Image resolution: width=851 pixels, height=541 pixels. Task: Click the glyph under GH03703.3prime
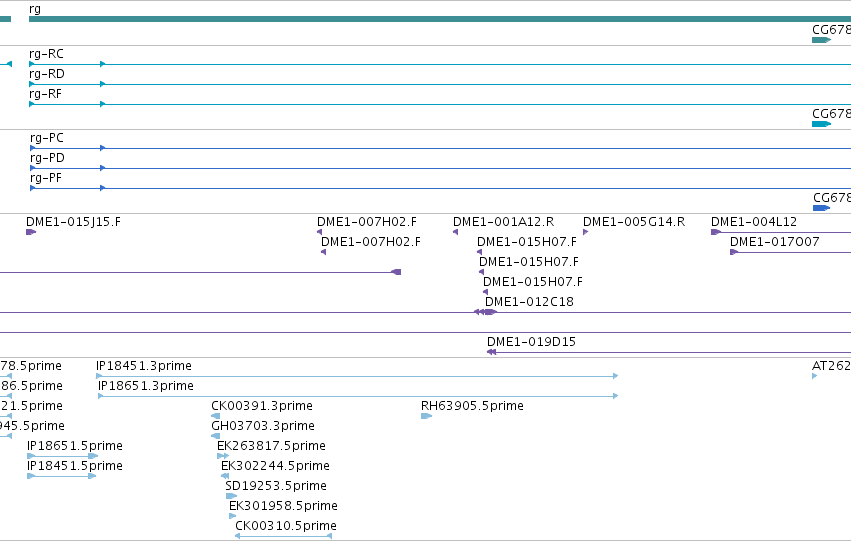click(215, 436)
